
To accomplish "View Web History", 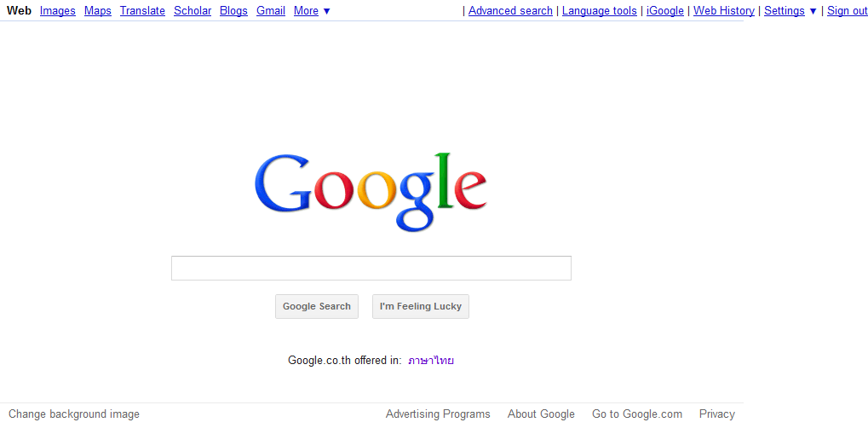I will coord(724,10).
